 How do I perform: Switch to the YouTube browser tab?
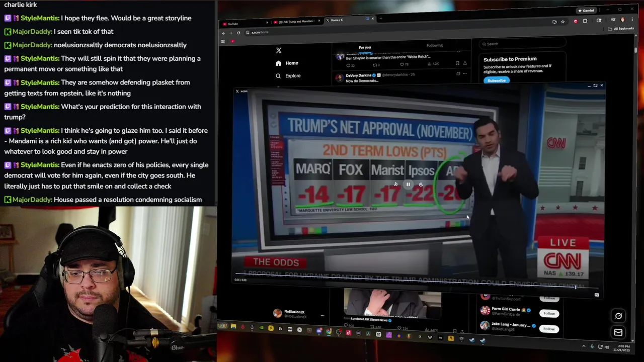click(244, 24)
